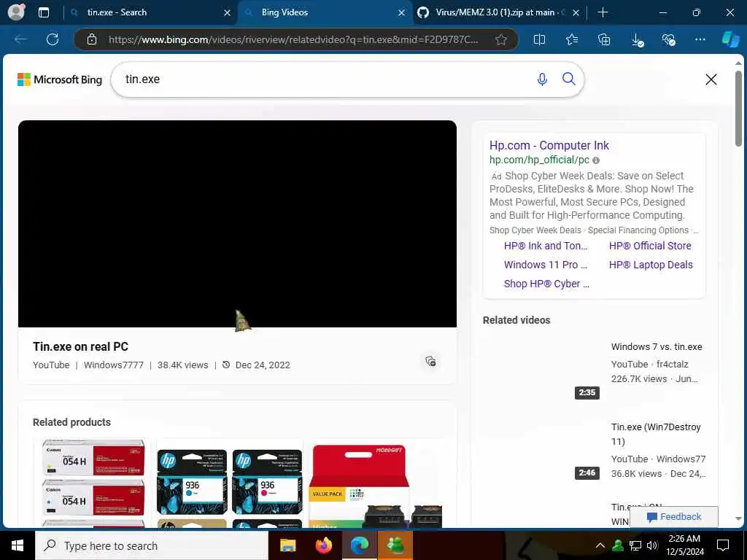Go to the Microsoft Bing home logo
The image size is (747, 560).
pos(60,79)
